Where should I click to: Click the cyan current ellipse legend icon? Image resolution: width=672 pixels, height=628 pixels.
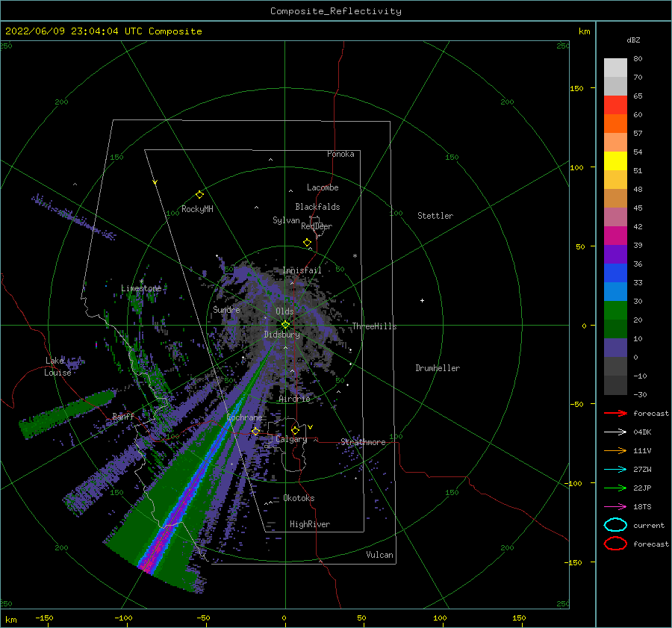[x=615, y=525]
